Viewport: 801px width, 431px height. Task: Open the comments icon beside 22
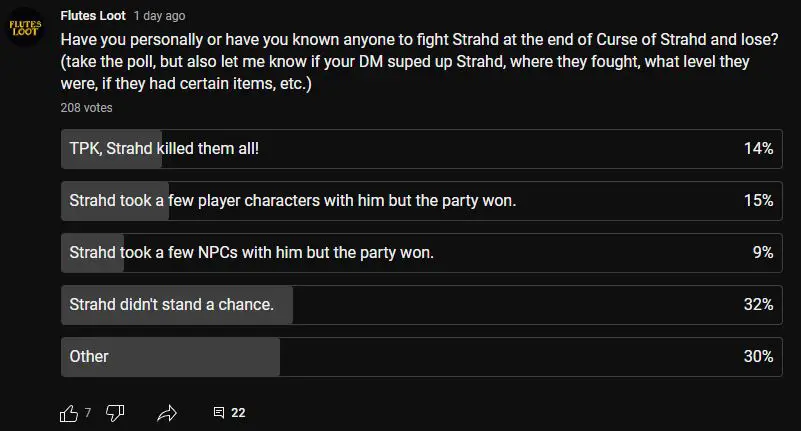tap(219, 413)
